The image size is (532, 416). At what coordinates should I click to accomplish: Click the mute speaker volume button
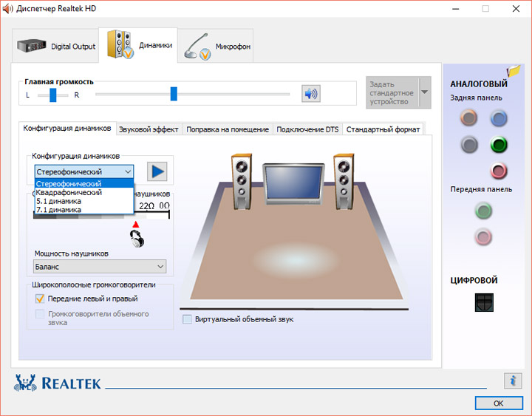point(311,93)
